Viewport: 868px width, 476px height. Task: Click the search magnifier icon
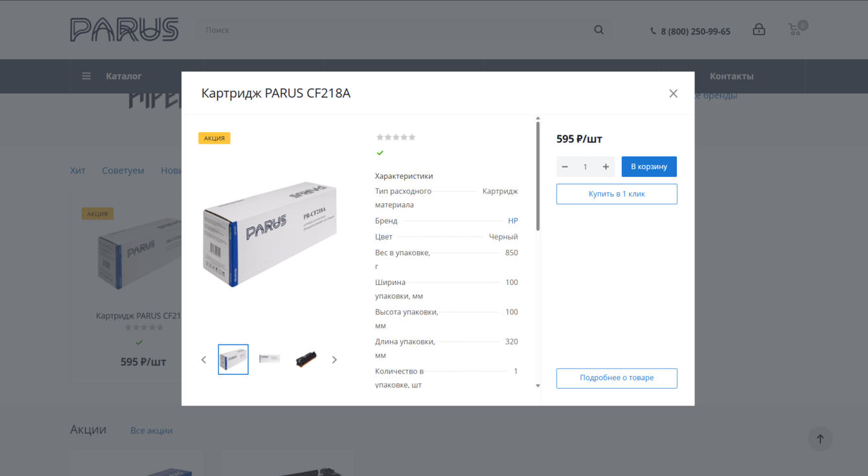[599, 30]
